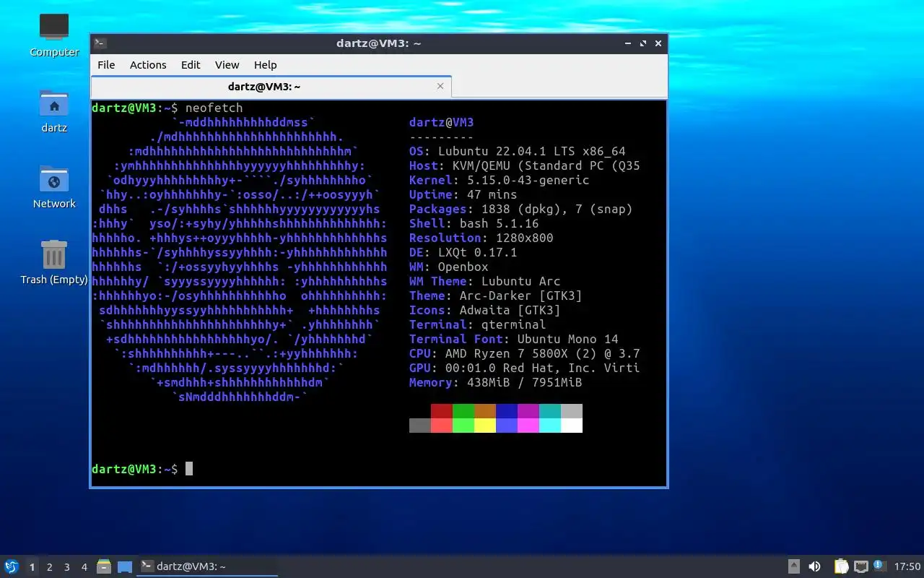The image size is (924, 578).
Task: Open the removable media eject applet
Action: 793,566
